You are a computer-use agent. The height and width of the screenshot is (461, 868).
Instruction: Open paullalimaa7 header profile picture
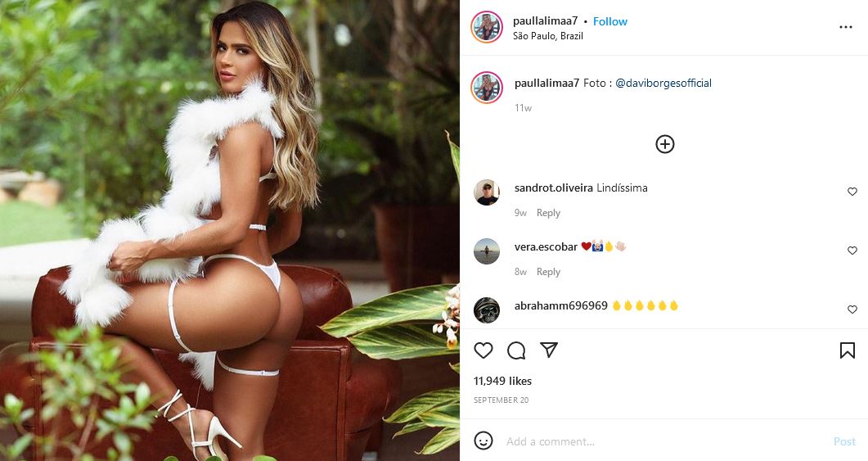coord(487,26)
